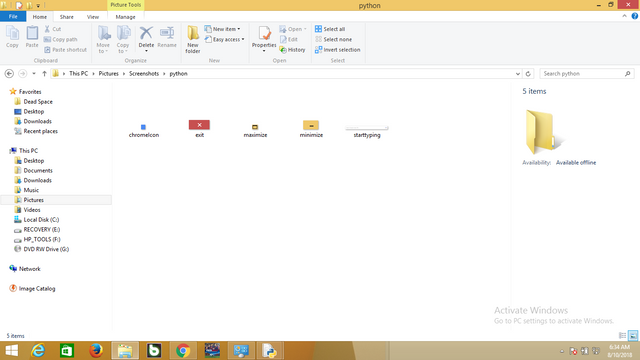Switch to large icons view in status bar
The height and width of the screenshot is (360, 640).
pyautogui.click(x=633, y=336)
